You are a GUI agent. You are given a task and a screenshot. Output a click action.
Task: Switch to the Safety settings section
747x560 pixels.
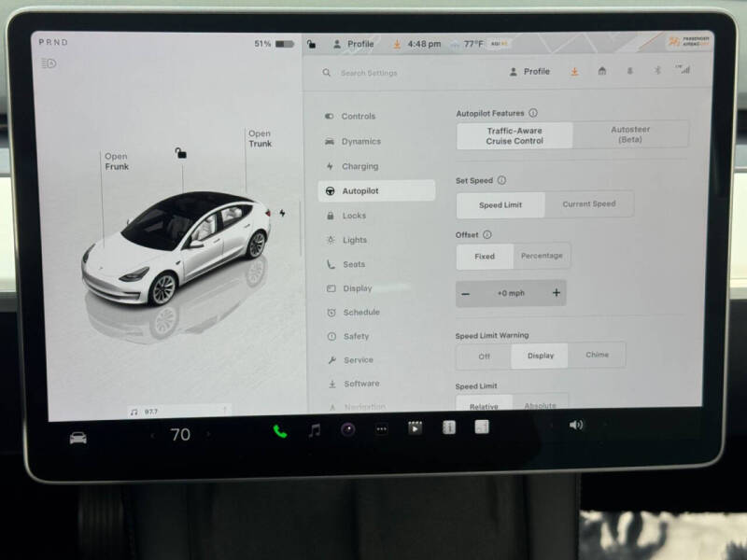355,336
